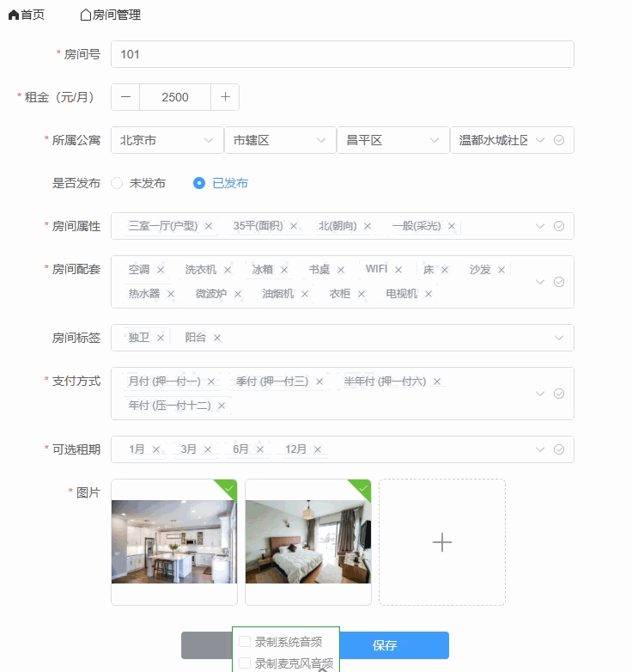
Task: Remove 电视机 facility tag
Action: (428, 294)
